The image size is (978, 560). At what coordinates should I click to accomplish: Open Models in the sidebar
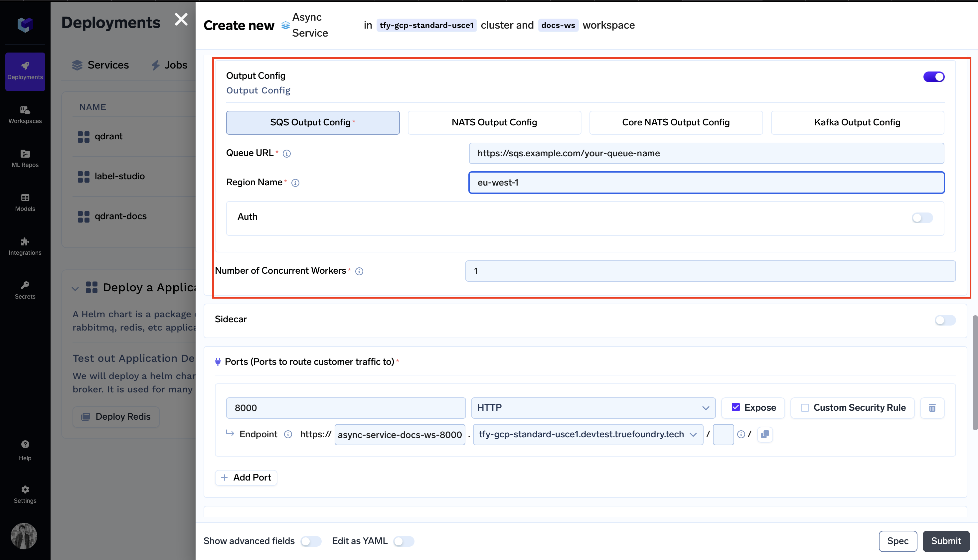25,203
